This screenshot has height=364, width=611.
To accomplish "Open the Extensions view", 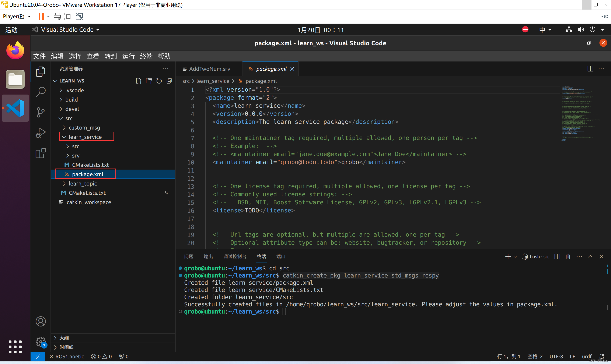I will pyautogui.click(x=41, y=153).
